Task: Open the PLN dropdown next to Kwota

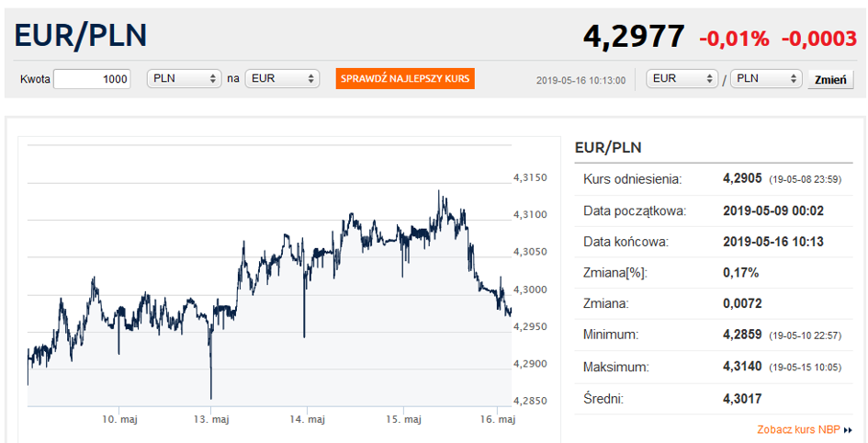Action: [184, 79]
